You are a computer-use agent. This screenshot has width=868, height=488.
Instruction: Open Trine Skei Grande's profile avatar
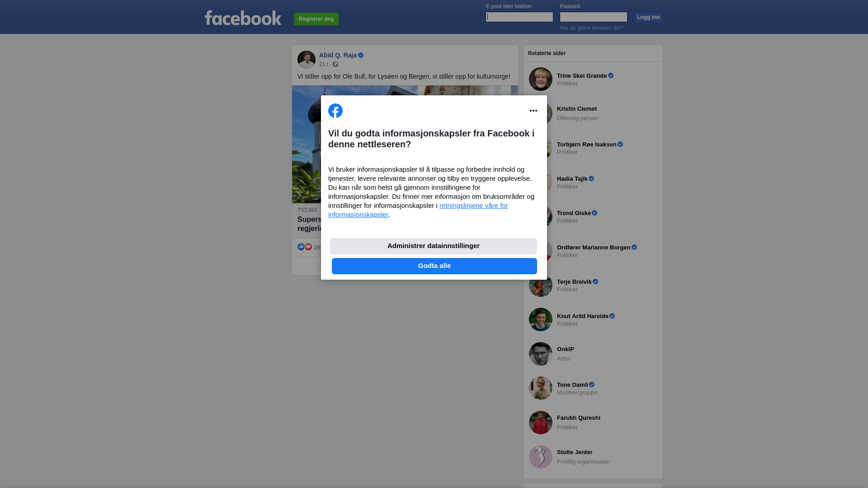tap(541, 79)
